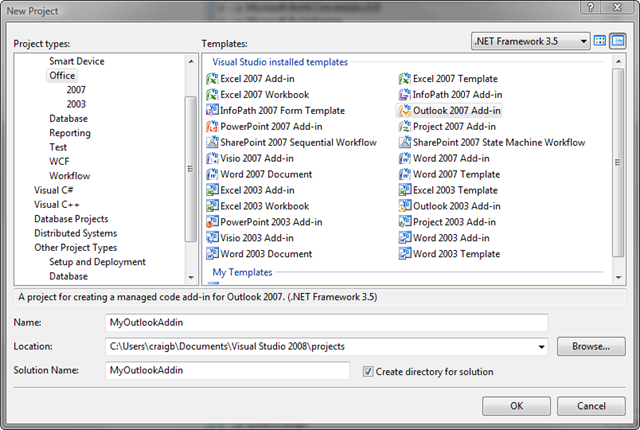This screenshot has height=430, width=640.
Task: Click 'Visual Studio installed templates' header
Action: coord(280,62)
